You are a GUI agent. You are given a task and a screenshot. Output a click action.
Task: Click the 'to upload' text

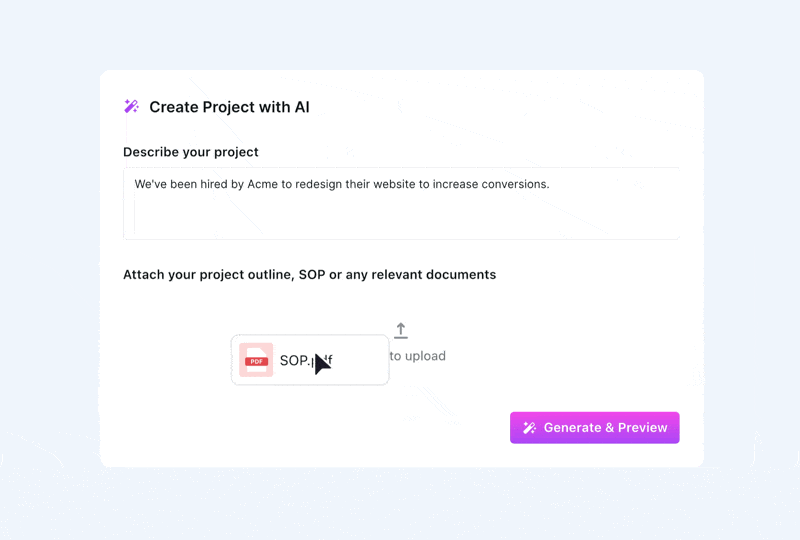tap(417, 356)
